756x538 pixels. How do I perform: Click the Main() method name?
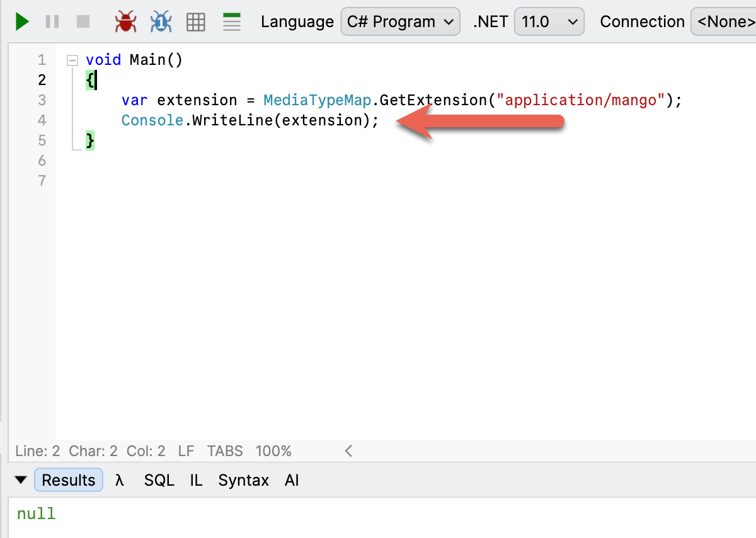156,60
